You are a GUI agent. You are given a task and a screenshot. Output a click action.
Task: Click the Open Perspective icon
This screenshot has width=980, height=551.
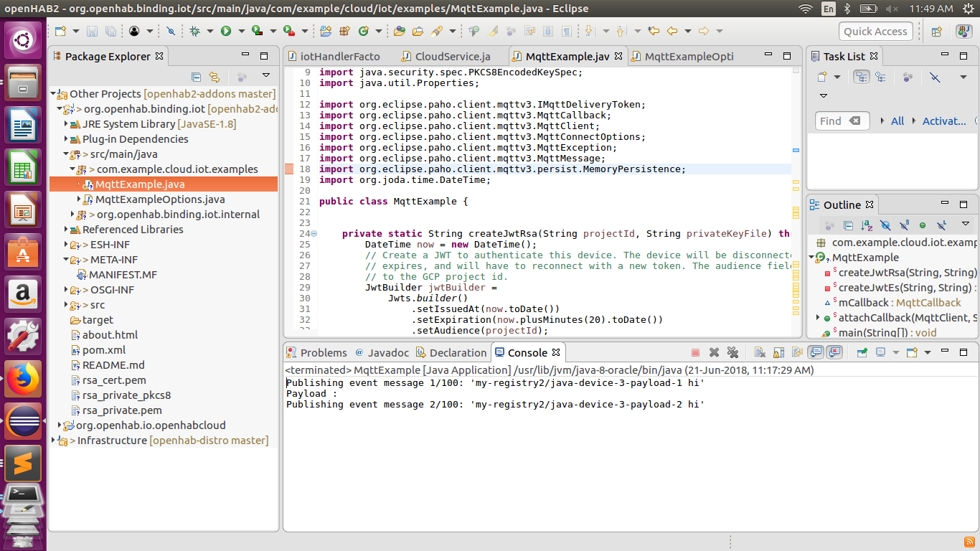[936, 31]
